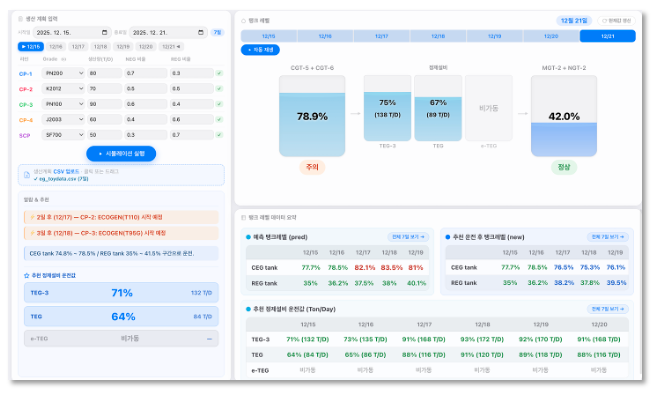The width and height of the screenshot is (659, 403).
Task: Click the star icon beside recommended refinery values
Action: pyautogui.click(x=27, y=276)
